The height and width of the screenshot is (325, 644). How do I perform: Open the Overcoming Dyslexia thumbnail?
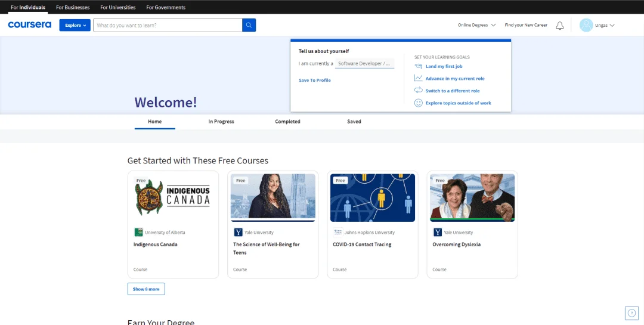pyautogui.click(x=472, y=197)
